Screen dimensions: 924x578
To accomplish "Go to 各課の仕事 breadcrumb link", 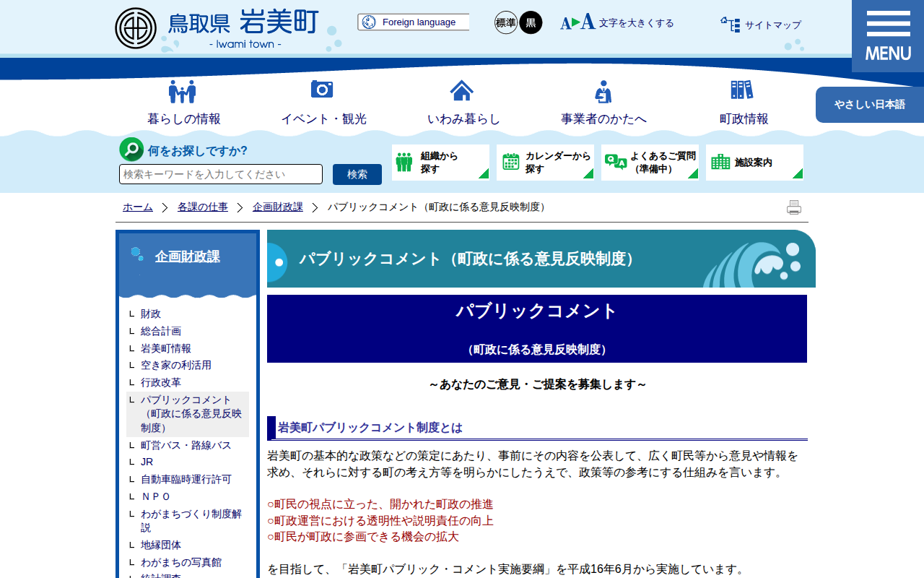I will click(203, 207).
